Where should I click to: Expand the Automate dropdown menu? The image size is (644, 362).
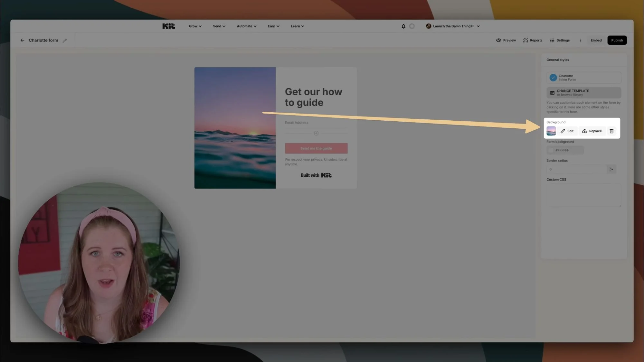(246, 26)
